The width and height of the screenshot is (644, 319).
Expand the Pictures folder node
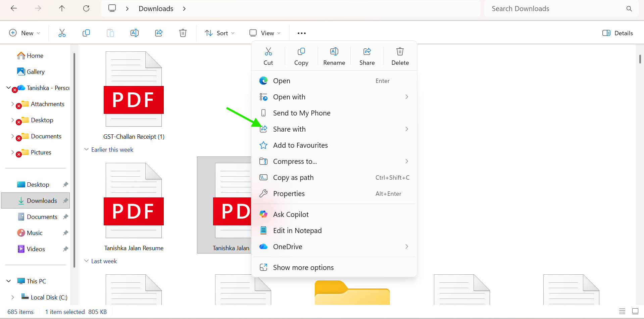13,152
